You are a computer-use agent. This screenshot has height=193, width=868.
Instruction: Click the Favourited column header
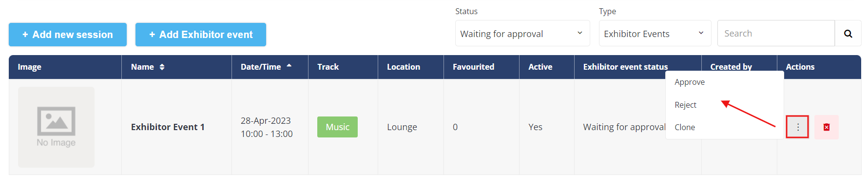473,67
